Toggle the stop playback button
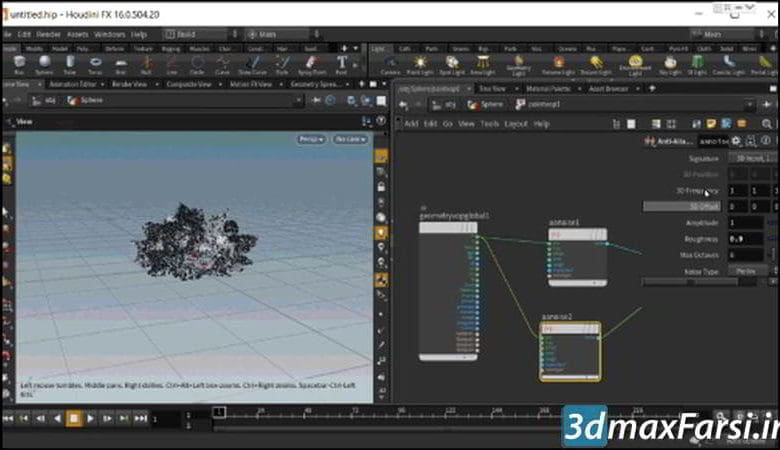Viewport: 780px width, 450px height. point(73,418)
